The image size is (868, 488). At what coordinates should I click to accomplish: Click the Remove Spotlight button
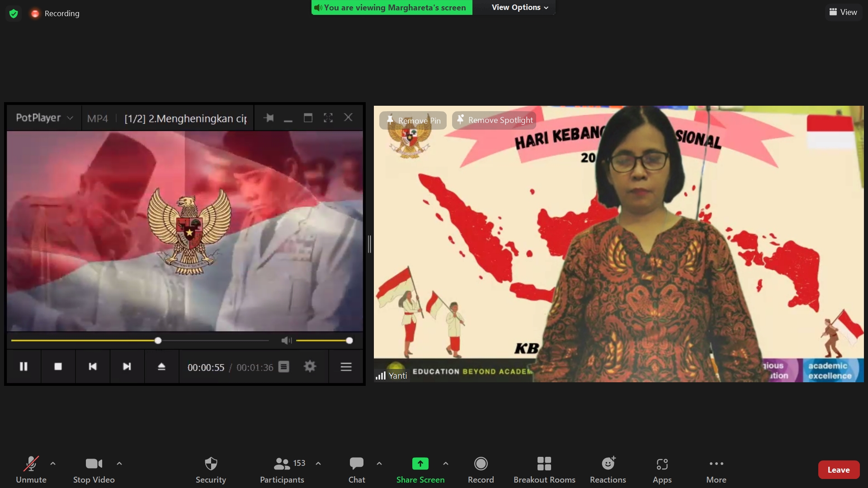[x=495, y=120]
